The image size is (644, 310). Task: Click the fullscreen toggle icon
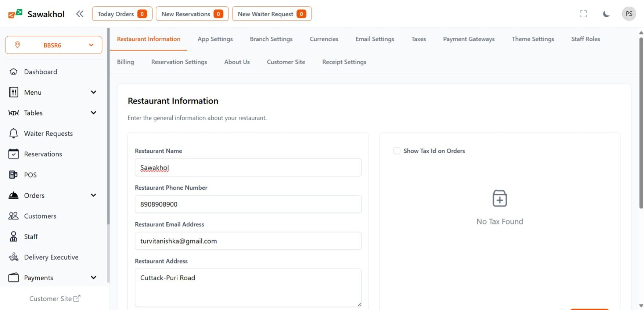[583, 14]
